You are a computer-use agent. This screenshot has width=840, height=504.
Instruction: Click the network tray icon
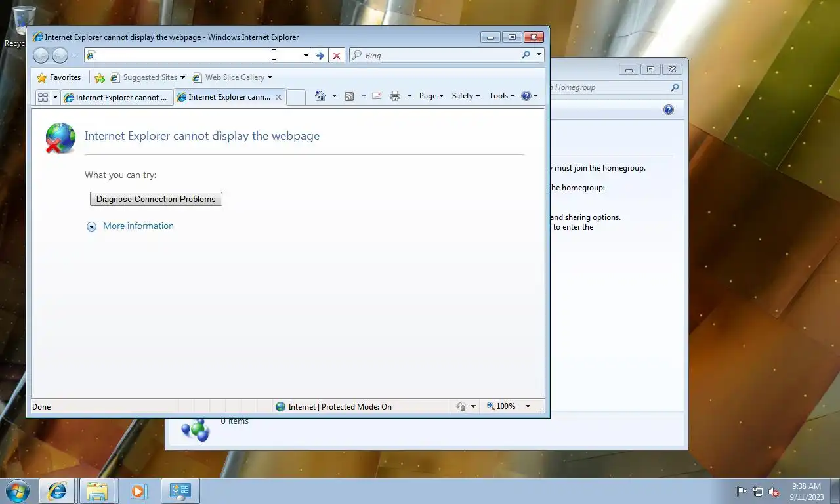[758, 492]
